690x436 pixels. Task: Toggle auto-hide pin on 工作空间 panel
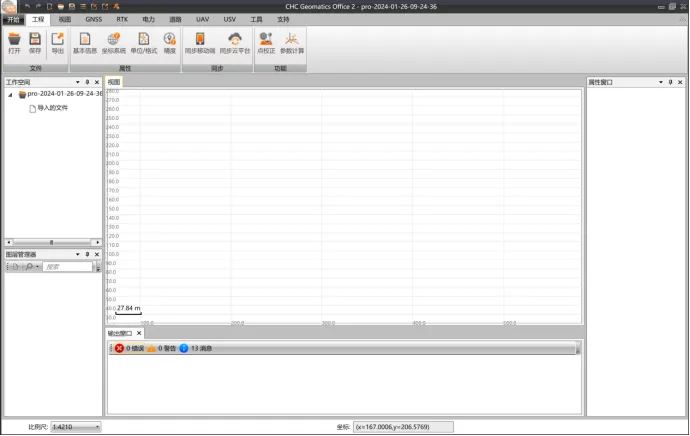coord(87,82)
